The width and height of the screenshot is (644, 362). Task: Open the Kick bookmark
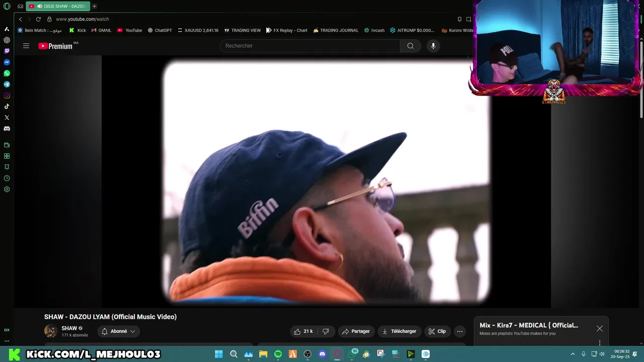pos(77,30)
